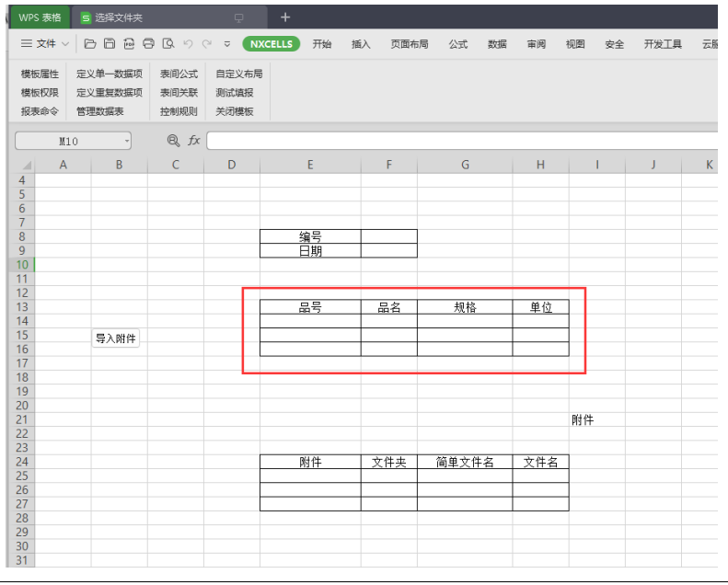Add a new tab with plus button
The image size is (728, 585).
(x=285, y=17)
